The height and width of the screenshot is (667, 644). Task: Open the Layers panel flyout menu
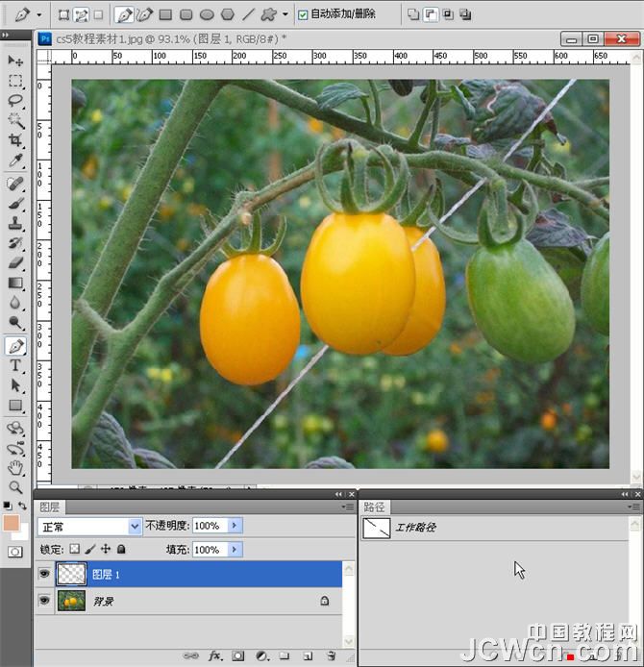coord(348,506)
